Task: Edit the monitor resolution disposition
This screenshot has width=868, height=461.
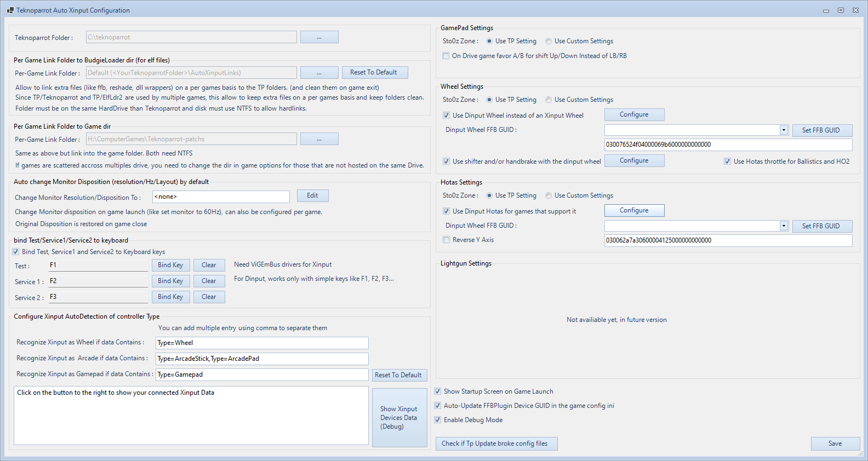Action: click(x=312, y=196)
